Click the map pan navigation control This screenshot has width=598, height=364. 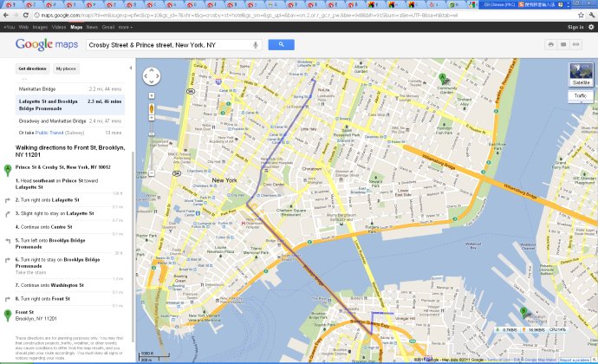point(152,75)
